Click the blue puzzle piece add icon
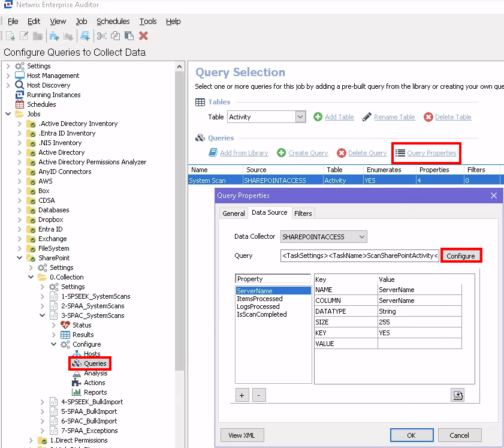The height and width of the screenshot is (448, 504). coord(55,36)
